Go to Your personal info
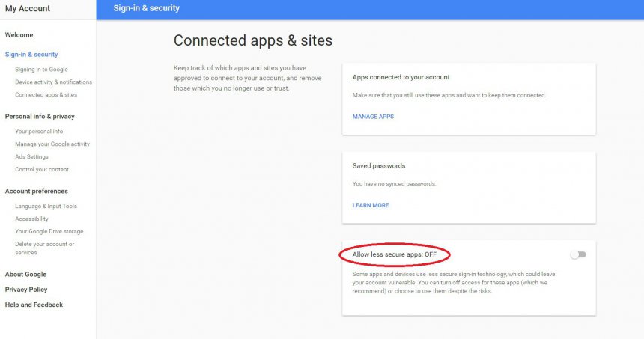 (39, 131)
